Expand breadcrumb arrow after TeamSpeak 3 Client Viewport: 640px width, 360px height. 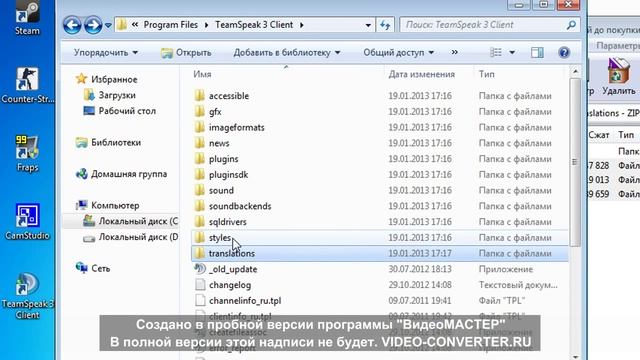tap(302, 25)
